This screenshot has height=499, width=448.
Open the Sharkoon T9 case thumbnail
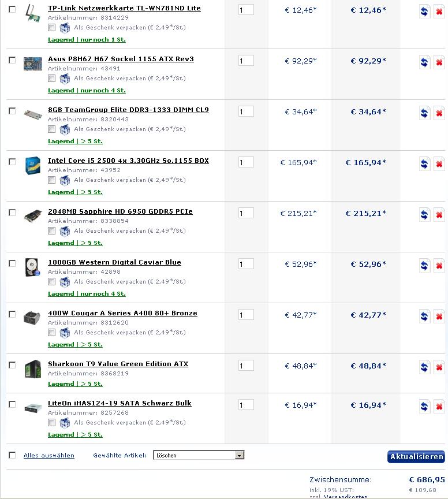[33, 369]
